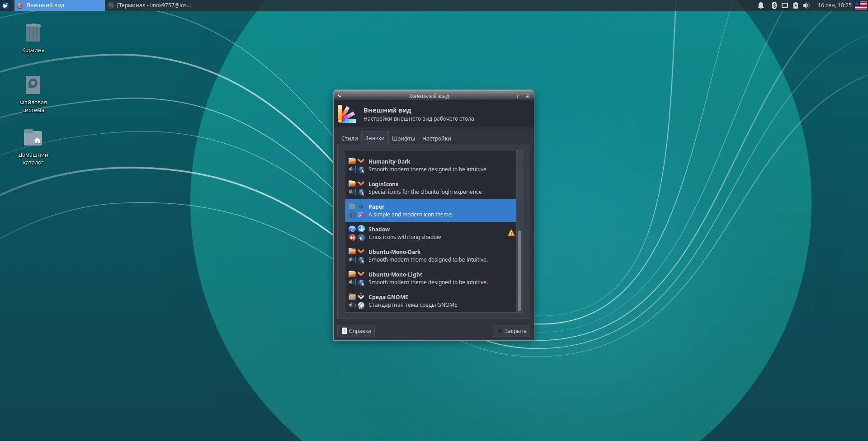
Task: Open the volume control tray icon
Action: pyautogui.click(x=807, y=5)
